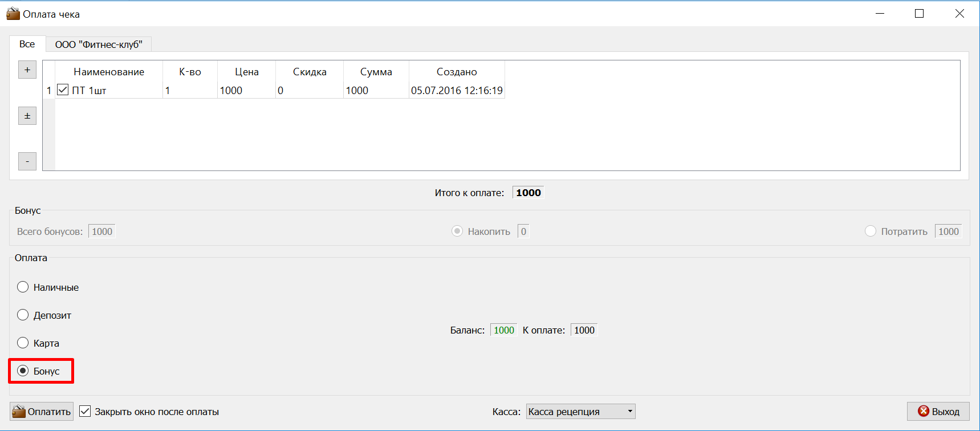Viewport: 980px width, 431px height.
Task: Click the date cell 05.07.2016 12:16:19
Action: 457,90
